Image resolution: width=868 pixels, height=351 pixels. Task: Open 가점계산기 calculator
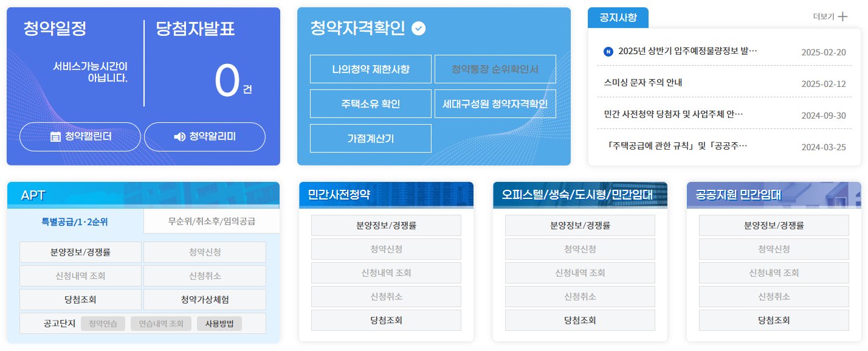click(371, 138)
